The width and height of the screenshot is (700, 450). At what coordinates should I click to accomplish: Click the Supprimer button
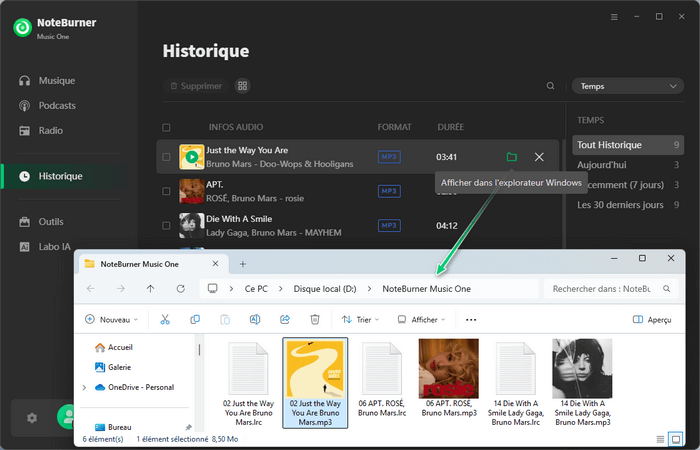click(x=196, y=86)
